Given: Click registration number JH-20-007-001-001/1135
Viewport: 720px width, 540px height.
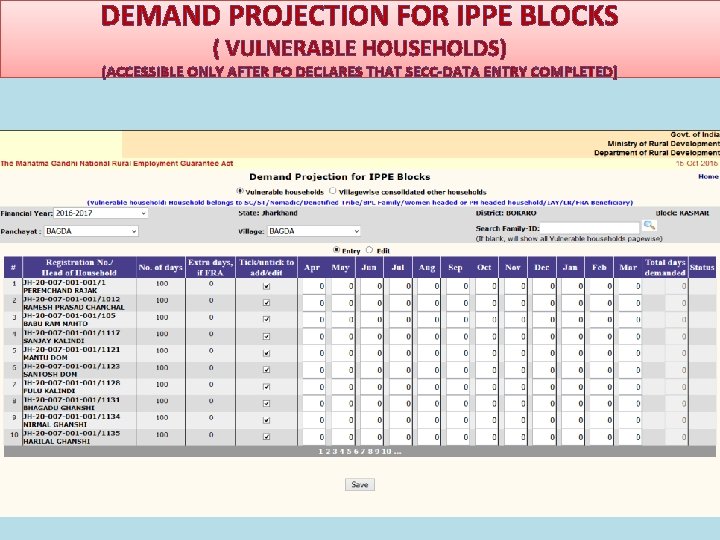Looking at the screenshot, I should 72,433.
